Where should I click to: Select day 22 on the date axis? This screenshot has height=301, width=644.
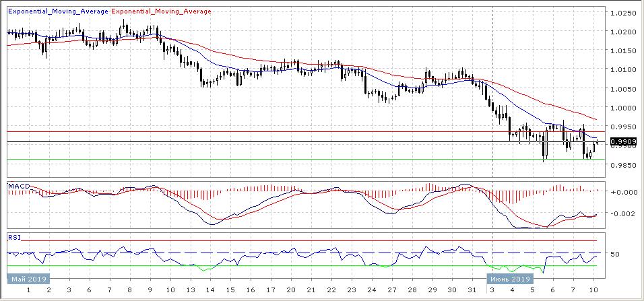[x=331, y=290]
